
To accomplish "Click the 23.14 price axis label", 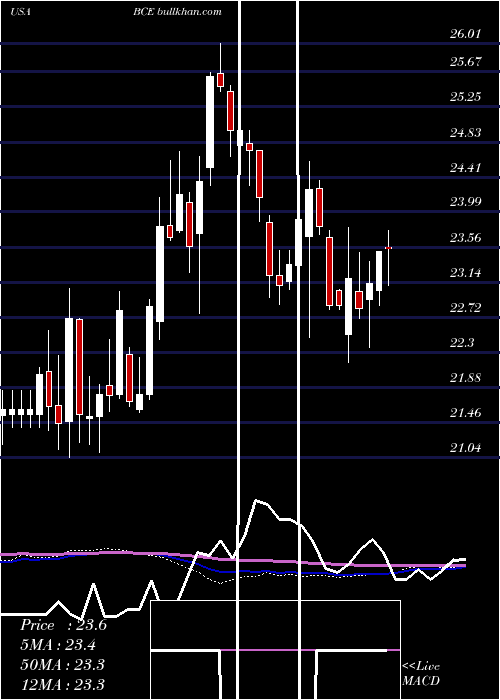I will coord(466,272).
